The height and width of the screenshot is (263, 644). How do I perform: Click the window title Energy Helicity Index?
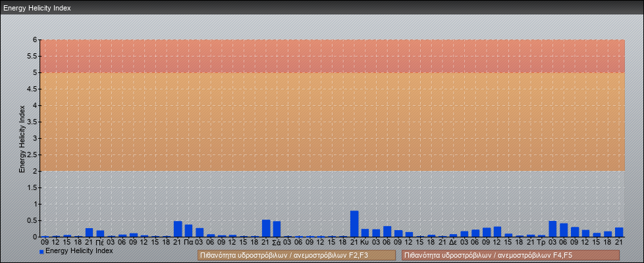point(38,8)
